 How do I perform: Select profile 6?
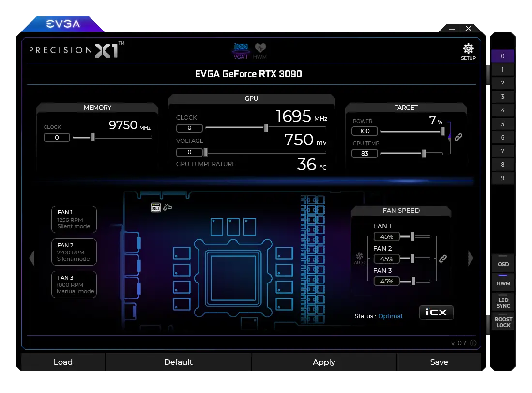pyautogui.click(x=502, y=138)
